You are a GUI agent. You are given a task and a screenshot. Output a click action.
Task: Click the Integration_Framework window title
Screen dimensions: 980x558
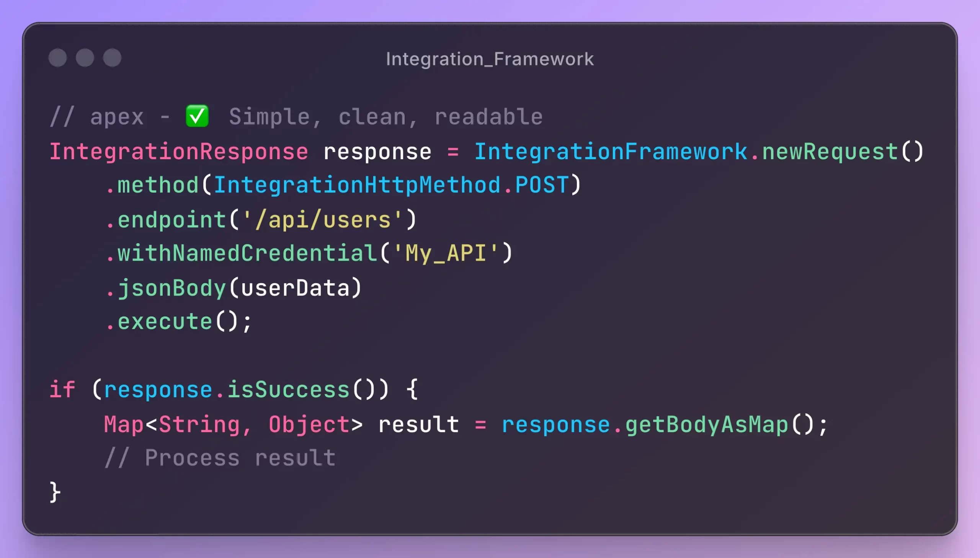click(x=489, y=59)
